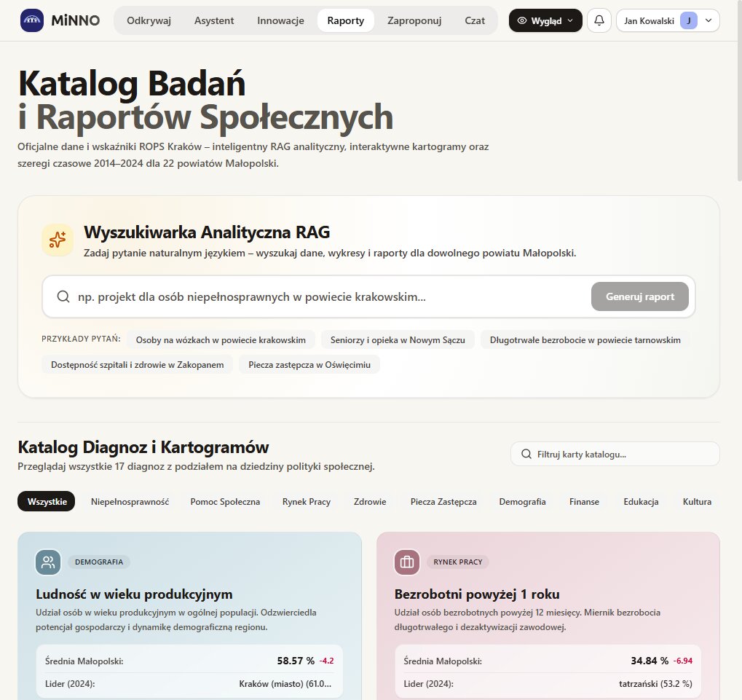Click the 'Jan Kowalski' user name

[x=649, y=21]
